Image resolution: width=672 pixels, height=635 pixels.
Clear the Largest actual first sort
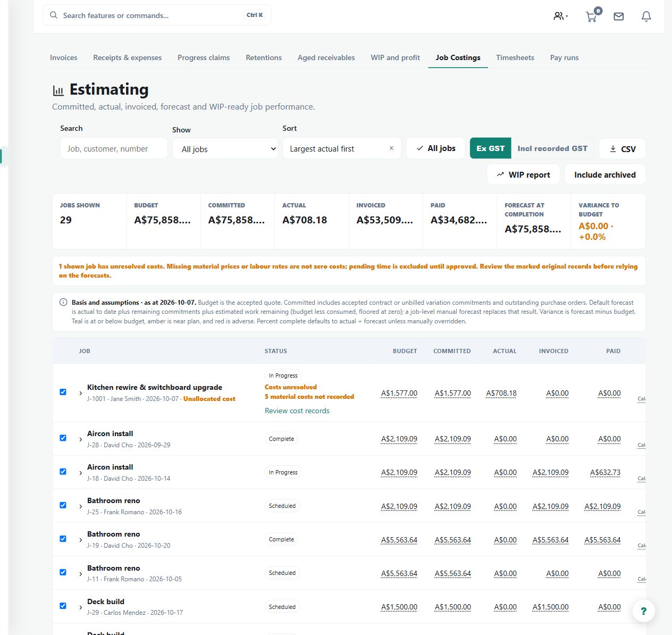coord(391,148)
